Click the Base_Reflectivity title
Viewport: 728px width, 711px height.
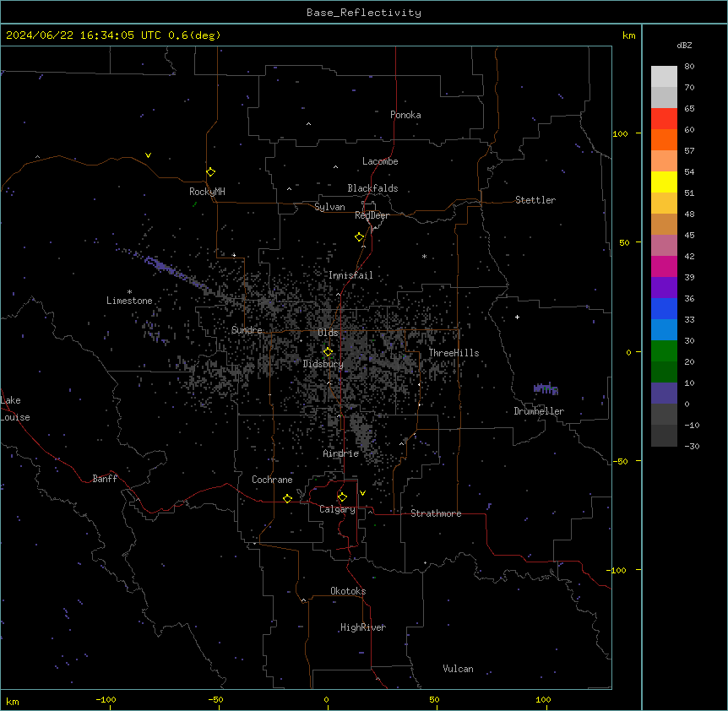pos(364,13)
